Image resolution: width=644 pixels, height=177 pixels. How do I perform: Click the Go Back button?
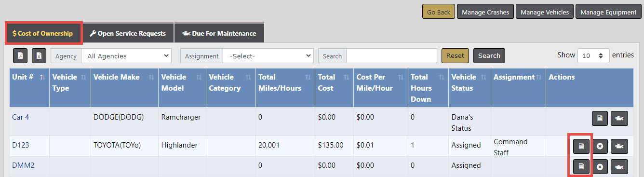pos(438,12)
